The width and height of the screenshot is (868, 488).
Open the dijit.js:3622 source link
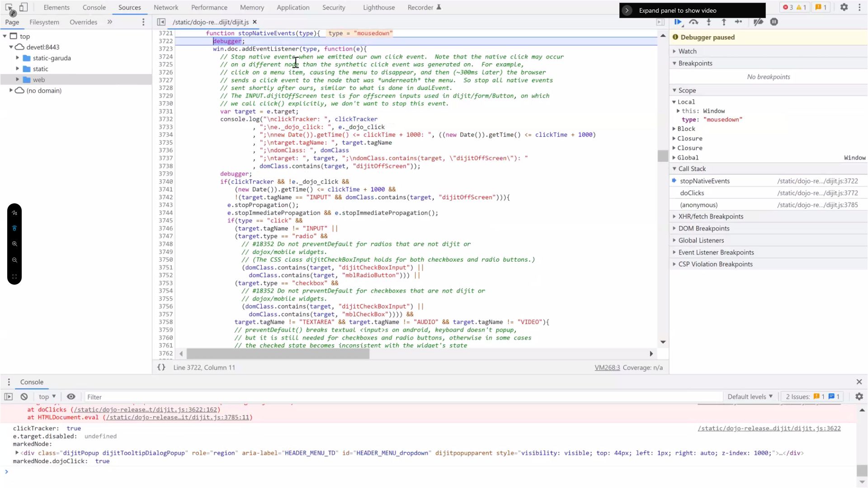click(769, 428)
